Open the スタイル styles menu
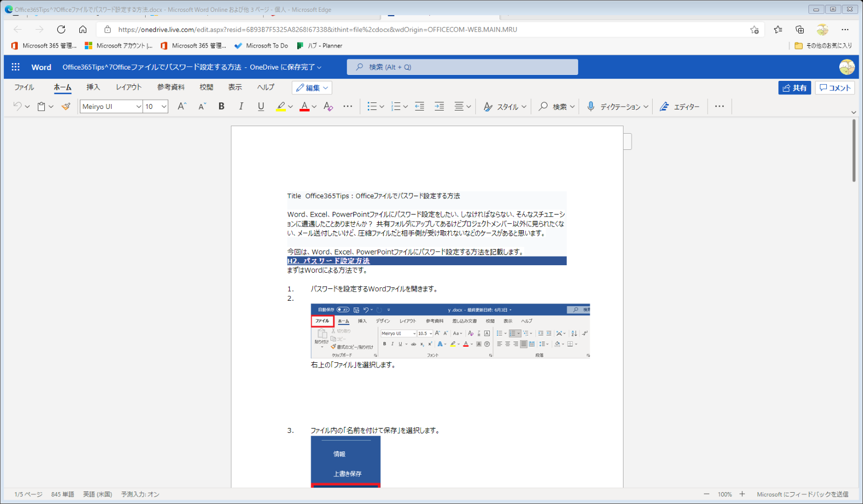Image resolution: width=863 pixels, height=504 pixels. tap(505, 107)
